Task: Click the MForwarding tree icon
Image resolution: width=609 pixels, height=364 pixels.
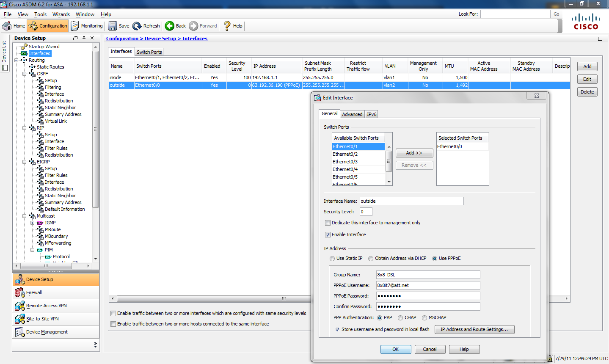Action: point(40,243)
